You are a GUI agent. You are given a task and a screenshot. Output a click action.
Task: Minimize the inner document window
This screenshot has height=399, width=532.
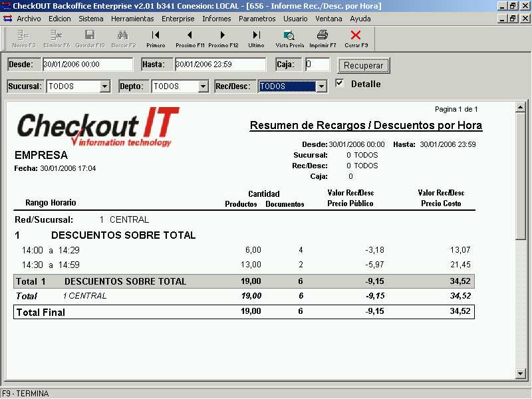(x=503, y=19)
